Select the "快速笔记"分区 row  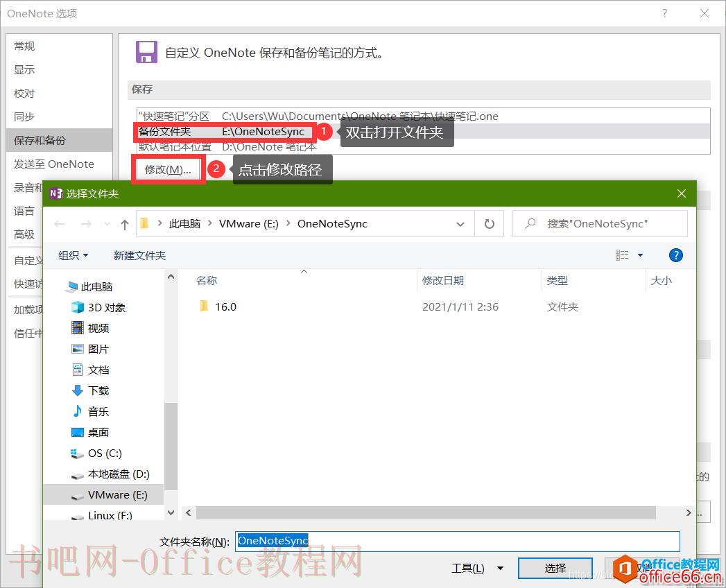pos(424,116)
